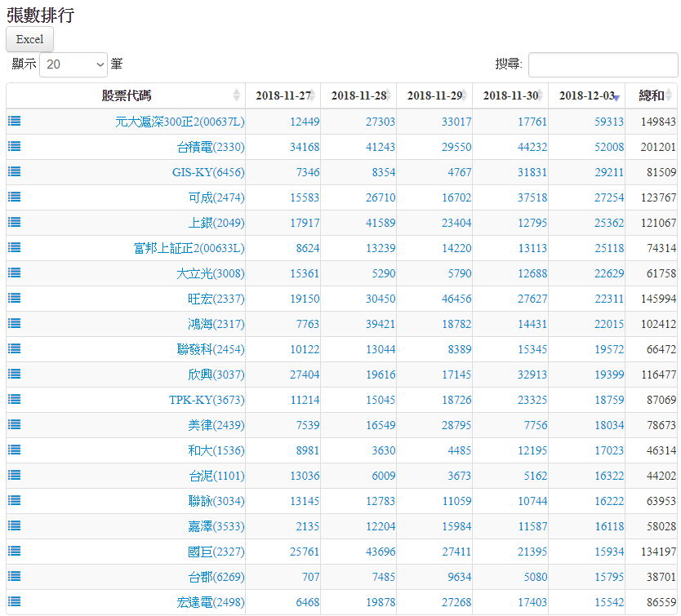
Task: Export the table with Excel button
Action: 29,39
